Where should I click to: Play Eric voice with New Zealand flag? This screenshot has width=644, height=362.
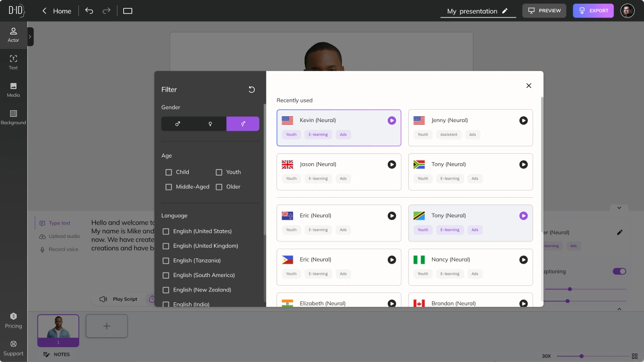[x=392, y=216]
